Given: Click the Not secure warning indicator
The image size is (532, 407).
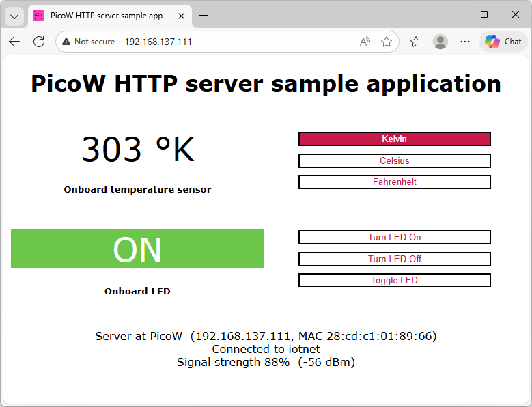Looking at the screenshot, I should [x=88, y=42].
